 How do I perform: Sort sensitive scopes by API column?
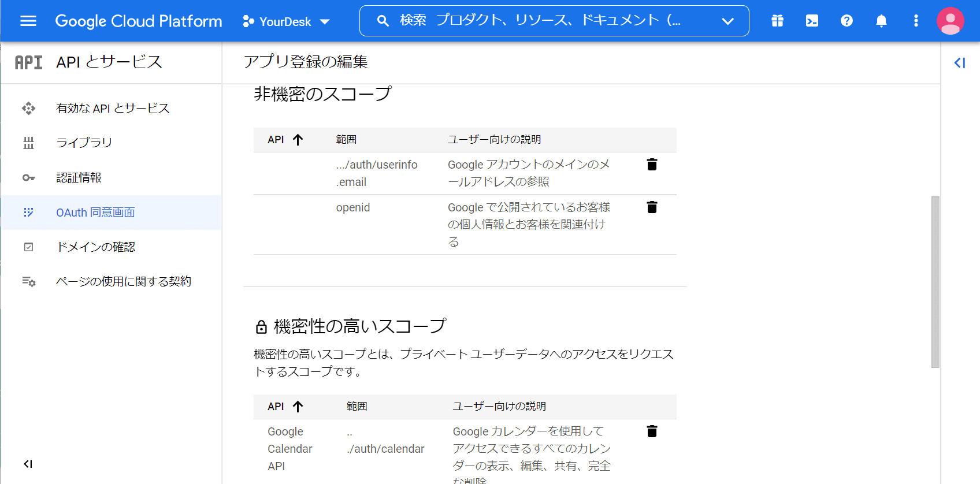click(285, 407)
